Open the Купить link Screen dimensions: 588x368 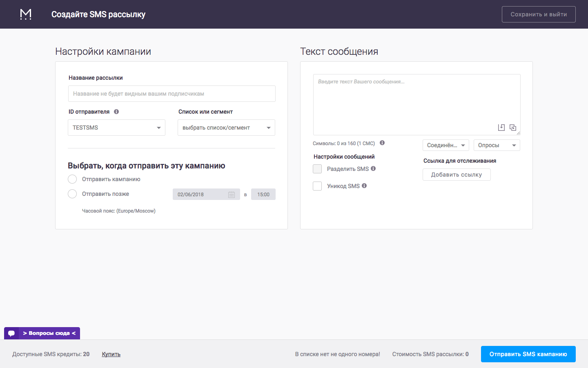111,354
